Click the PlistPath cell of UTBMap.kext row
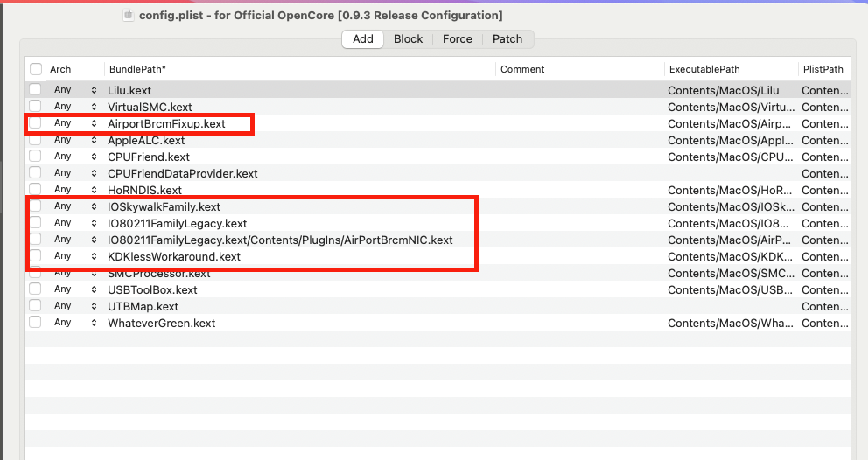 pyautogui.click(x=825, y=306)
